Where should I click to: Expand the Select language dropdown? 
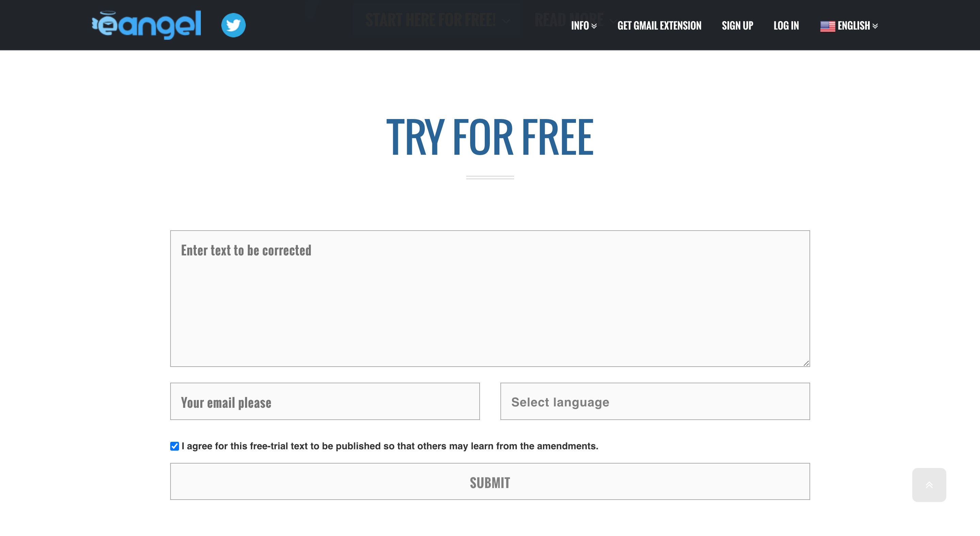coord(655,401)
